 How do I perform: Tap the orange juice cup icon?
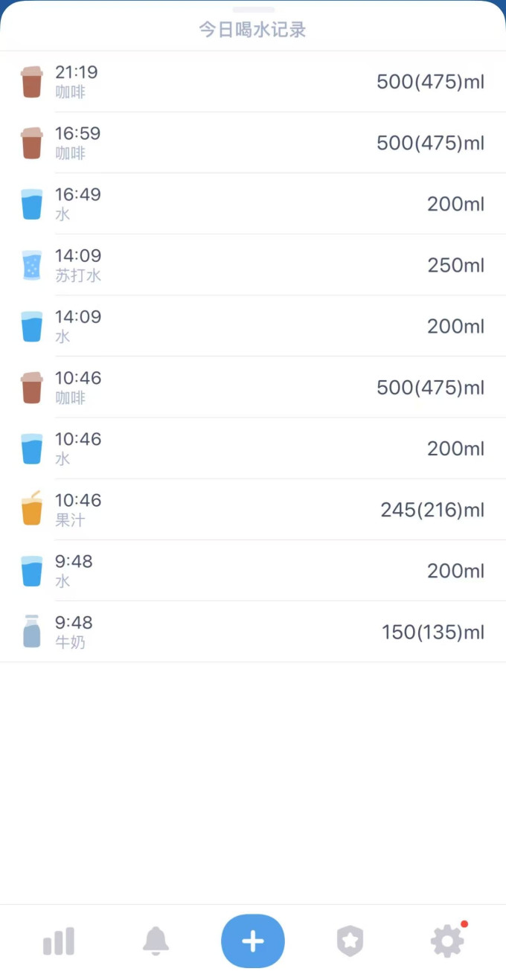tap(31, 509)
